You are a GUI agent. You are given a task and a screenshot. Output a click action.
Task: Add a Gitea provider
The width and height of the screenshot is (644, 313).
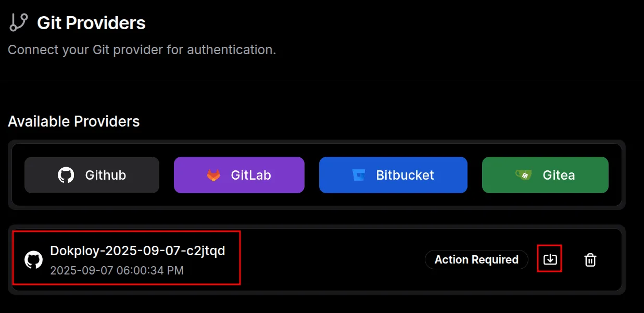pos(545,175)
